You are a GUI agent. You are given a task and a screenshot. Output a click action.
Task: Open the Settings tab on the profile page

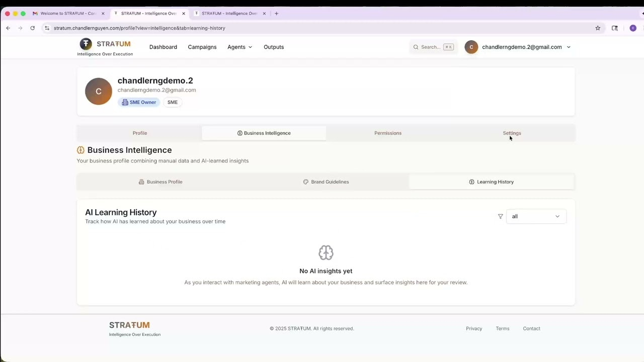(512, 133)
